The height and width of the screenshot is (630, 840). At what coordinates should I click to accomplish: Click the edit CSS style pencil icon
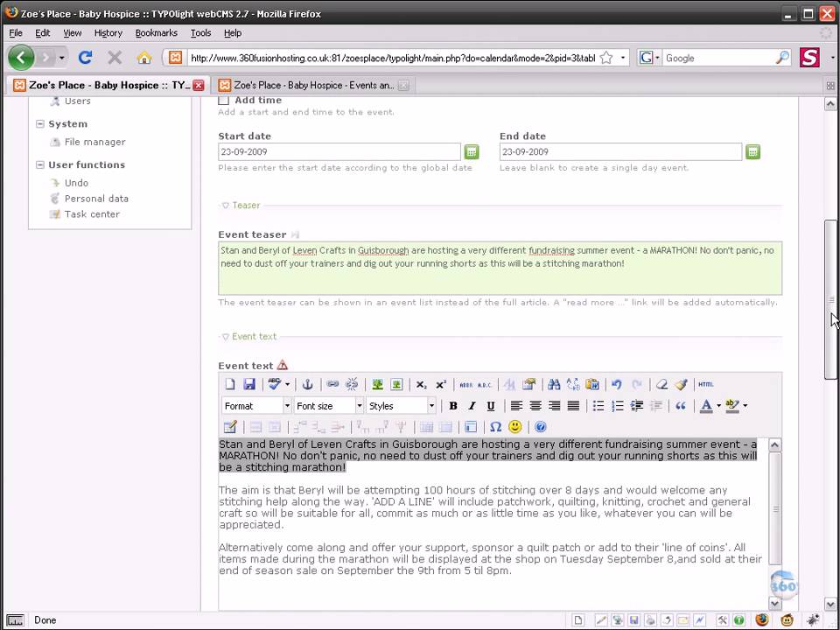(x=230, y=427)
